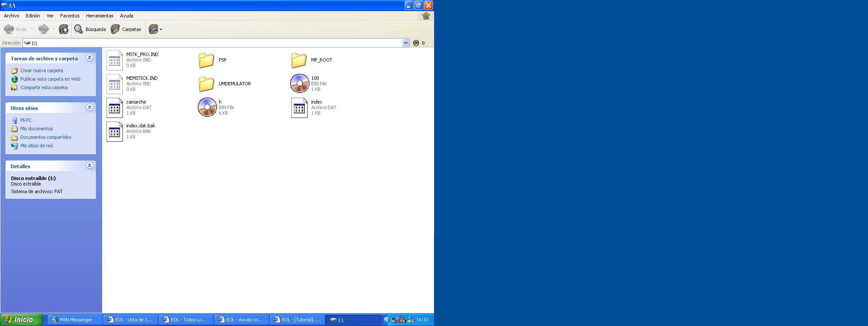Expand hidden system tray icons

point(387,320)
